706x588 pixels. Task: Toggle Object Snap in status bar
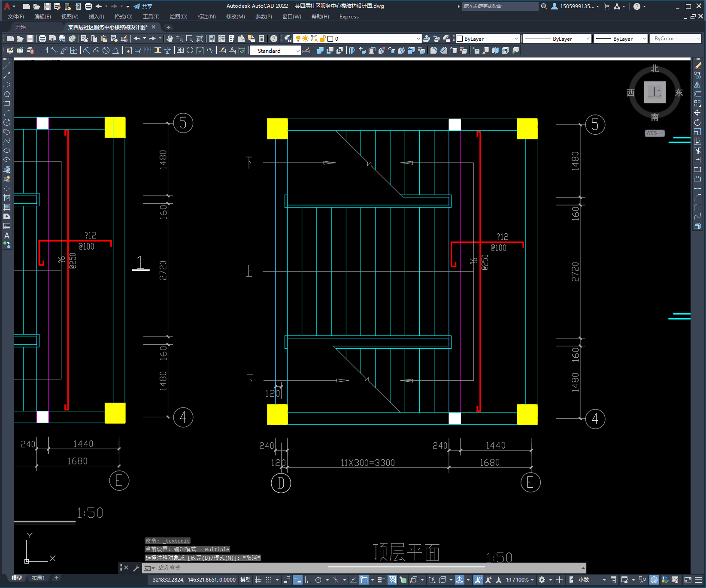click(x=364, y=580)
